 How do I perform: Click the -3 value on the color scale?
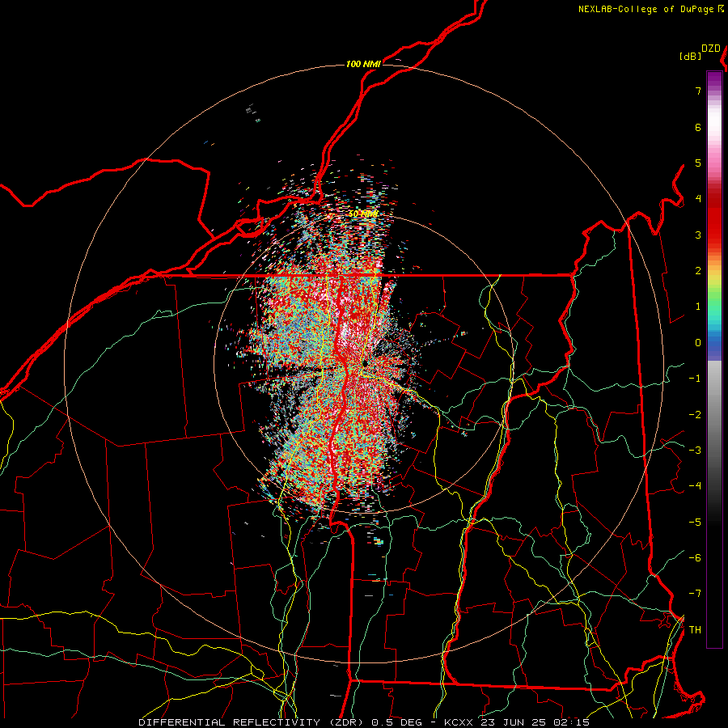coord(695,451)
